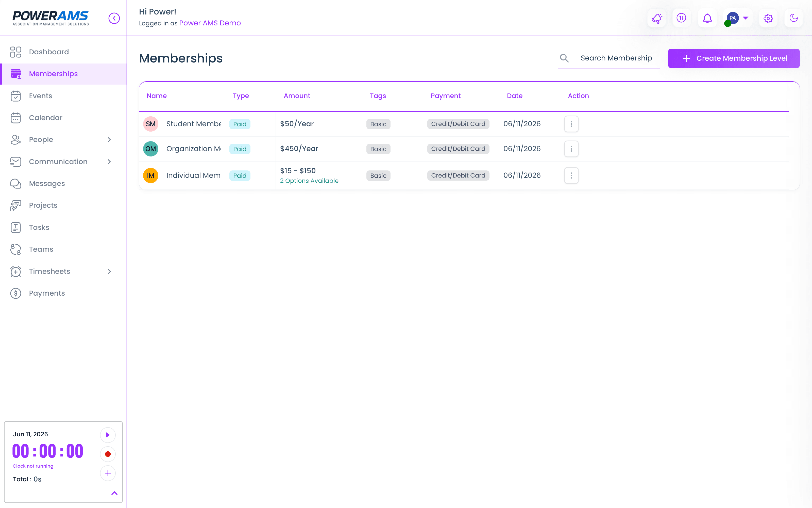This screenshot has width=812, height=508.
Task: Expand the Communication submenu chevron
Action: (x=109, y=162)
